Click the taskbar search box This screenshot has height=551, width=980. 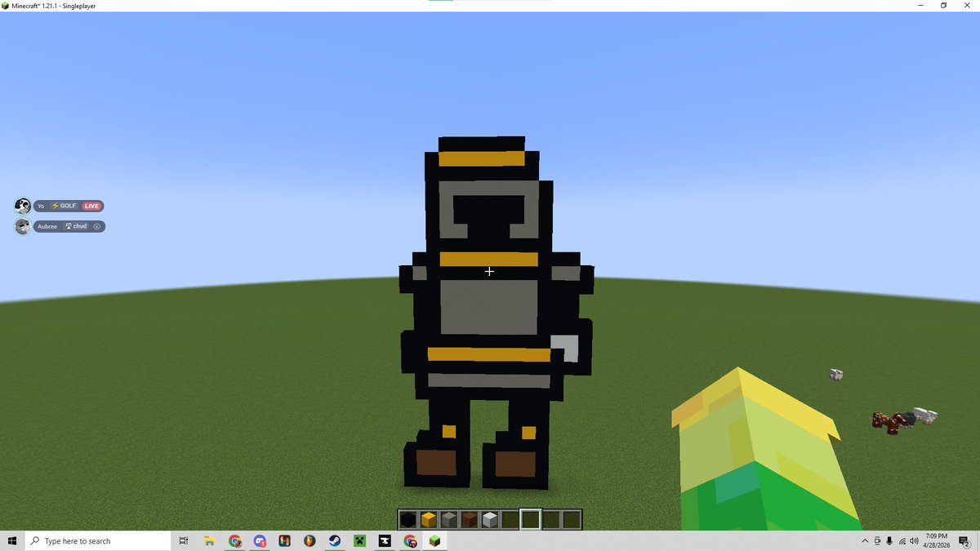tap(98, 540)
